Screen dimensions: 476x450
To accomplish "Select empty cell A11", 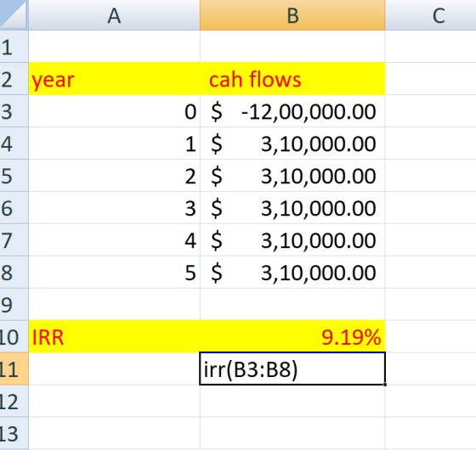I will point(114,368).
